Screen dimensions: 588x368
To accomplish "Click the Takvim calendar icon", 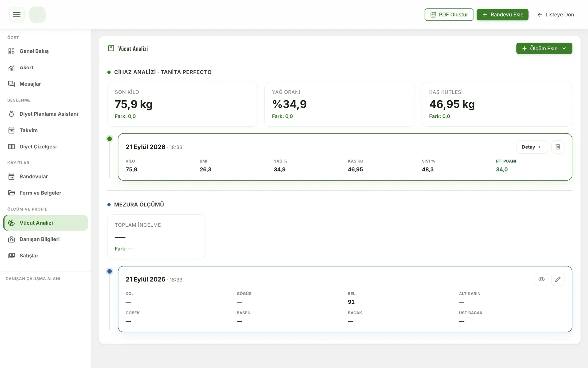I will pos(11,130).
